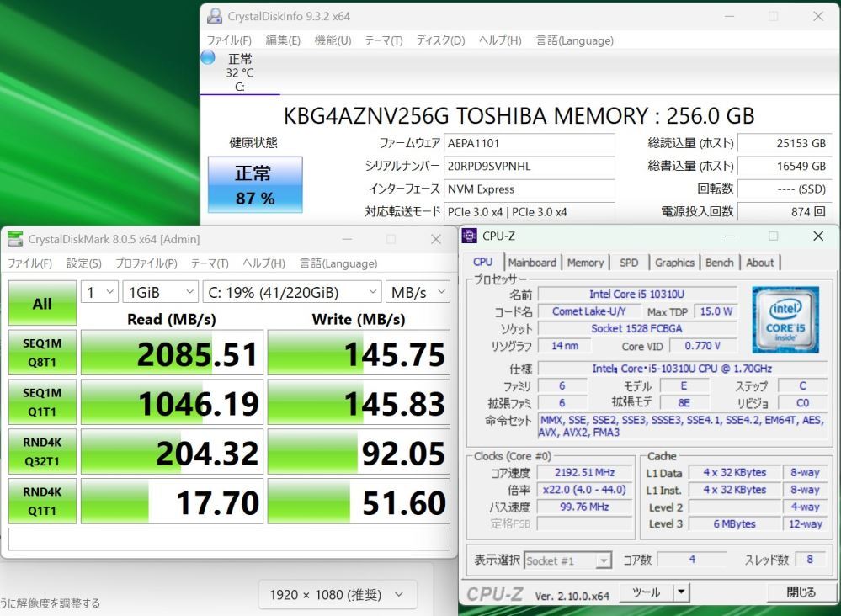Switch to the Mainboard tab in CPU-Z
Image resolution: width=841 pixels, height=616 pixels.
pos(532,263)
